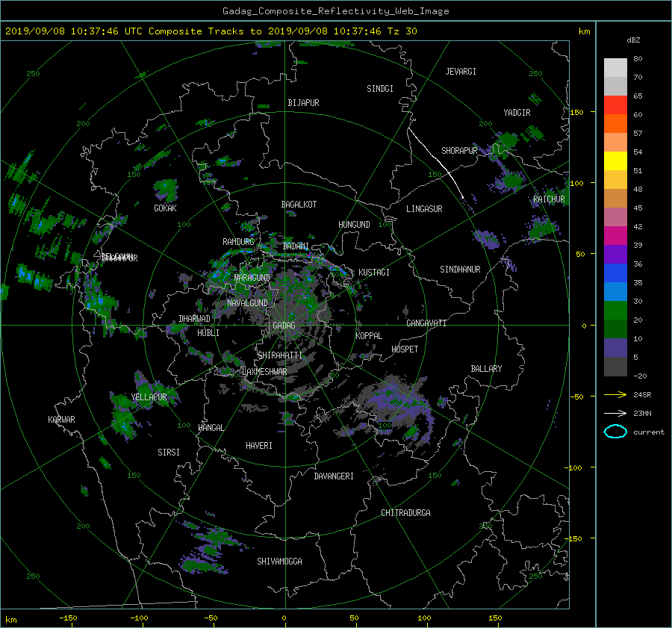The height and width of the screenshot is (628, 672).
Task: Click the GANGAVATI city label
Action: pos(426,323)
